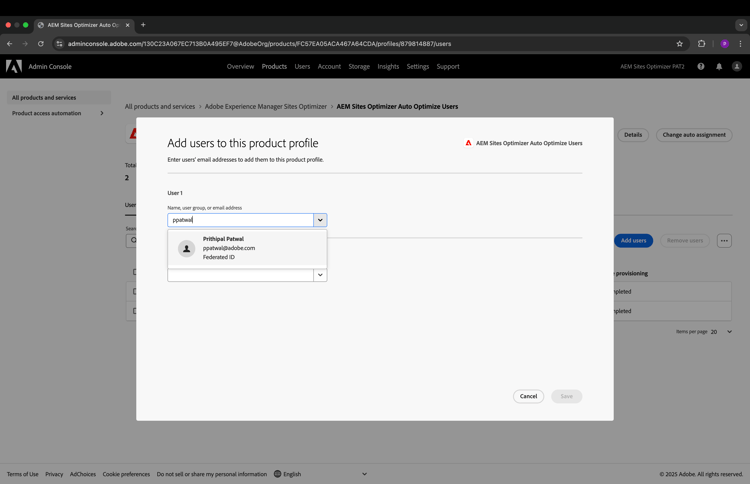The height and width of the screenshot is (484, 750).
Task: Click the site information icon in address bar
Action: click(x=59, y=44)
